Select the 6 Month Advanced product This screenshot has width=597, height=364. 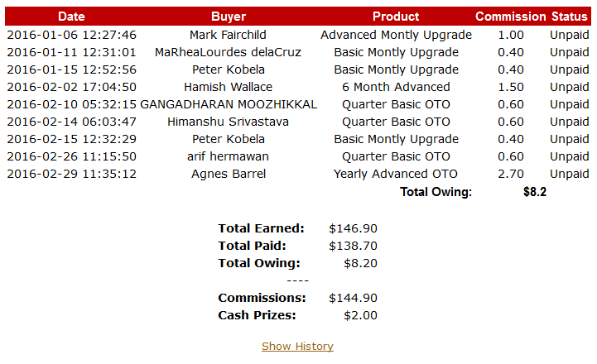pos(396,87)
